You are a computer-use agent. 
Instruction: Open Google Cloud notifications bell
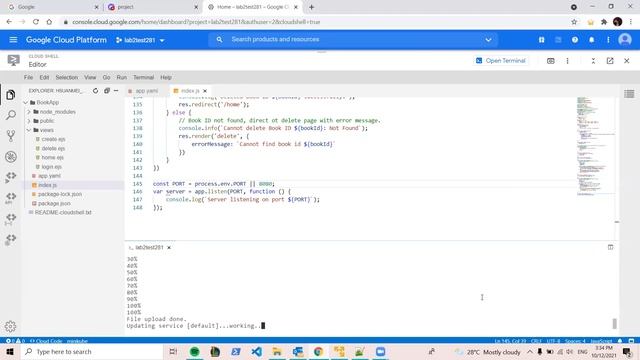click(591, 40)
